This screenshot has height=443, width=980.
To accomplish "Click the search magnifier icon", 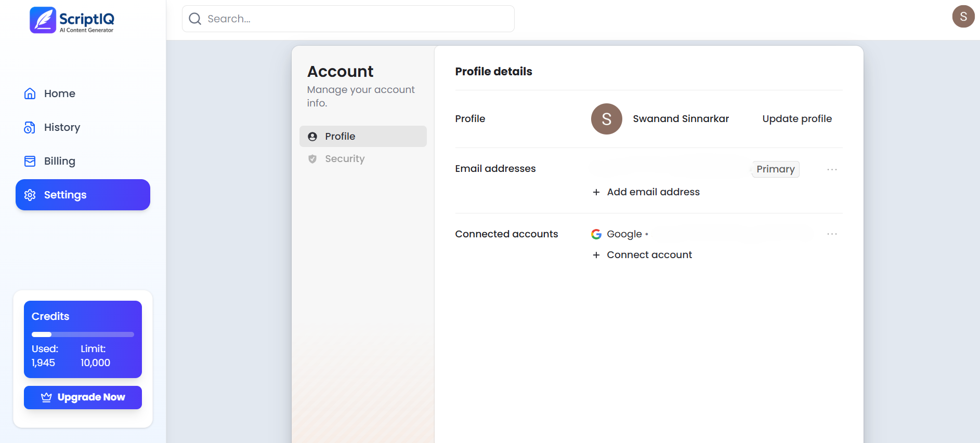I will [195, 19].
